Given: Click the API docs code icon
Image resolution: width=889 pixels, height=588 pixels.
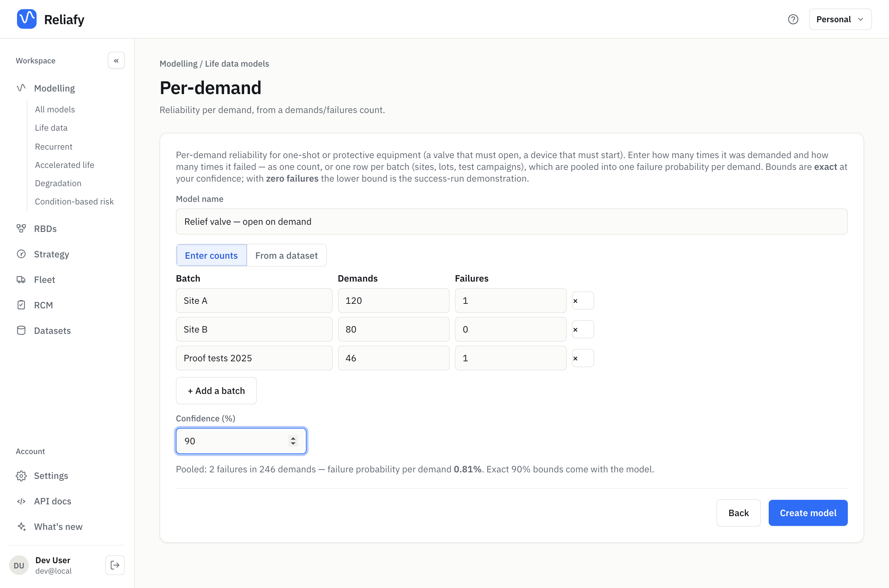Looking at the screenshot, I should coord(21,501).
